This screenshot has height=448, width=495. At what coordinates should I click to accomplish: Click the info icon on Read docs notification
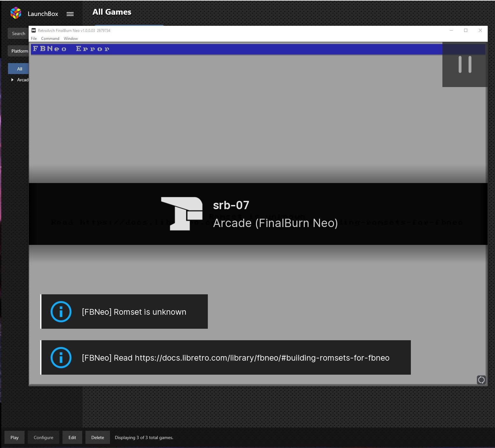click(61, 357)
